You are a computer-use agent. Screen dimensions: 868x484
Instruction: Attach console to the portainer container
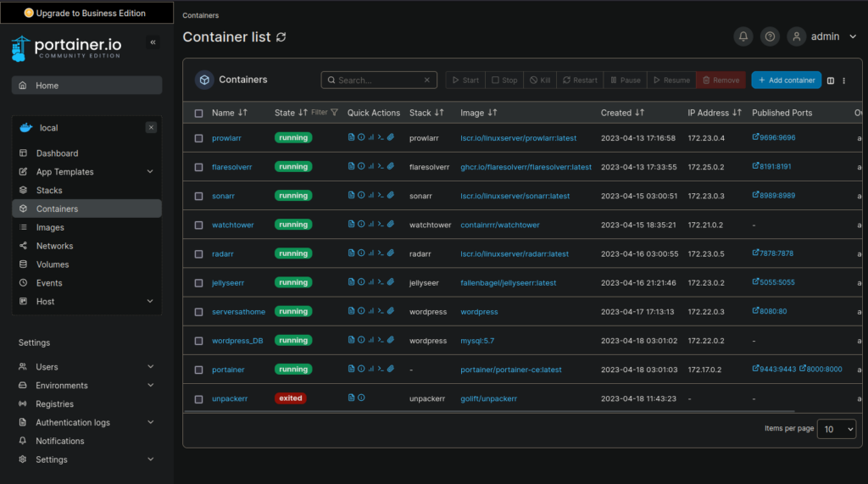[x=391, y=369]
